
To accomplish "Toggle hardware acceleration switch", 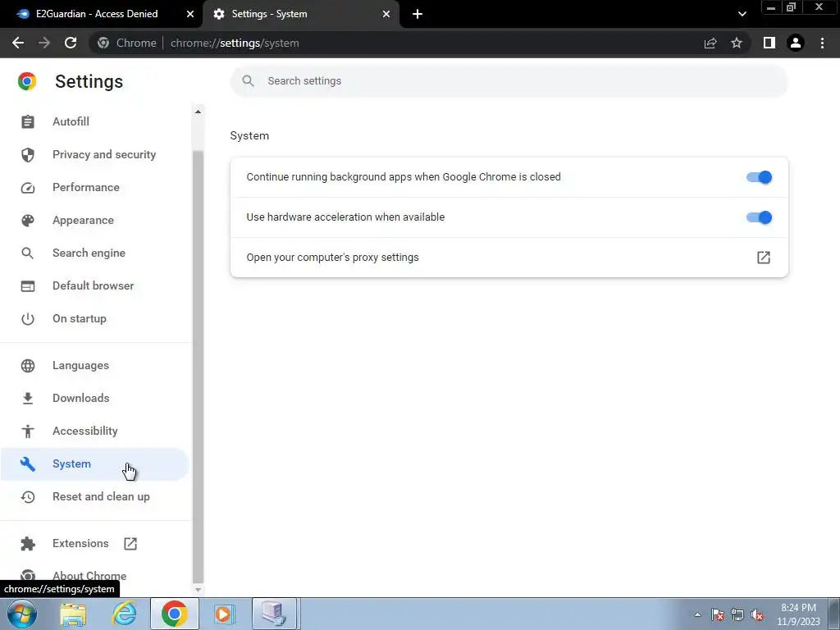I will [x=759, y=217].
